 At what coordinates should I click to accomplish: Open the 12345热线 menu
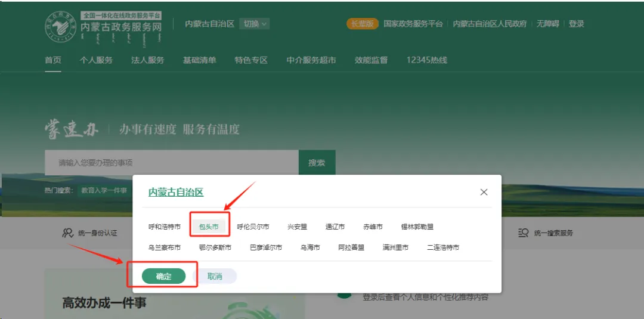pos(427,60)
